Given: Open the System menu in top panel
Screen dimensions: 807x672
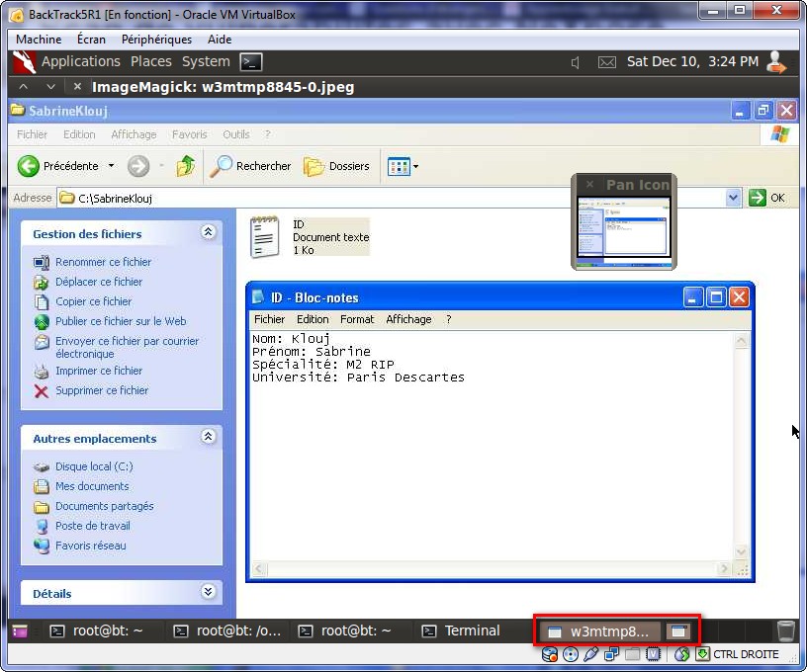Looking at the screenshot, I should point(206,61).
